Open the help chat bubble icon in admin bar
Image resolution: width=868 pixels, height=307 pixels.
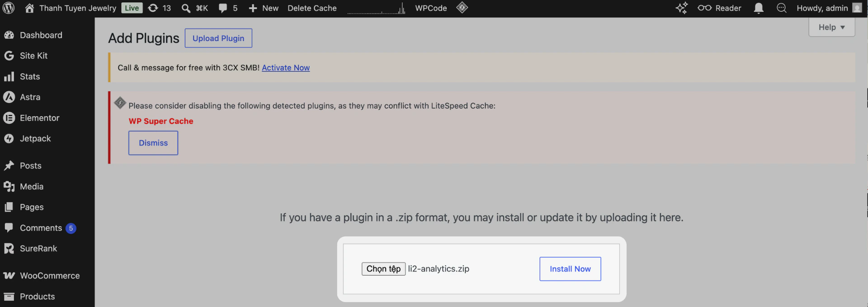click(781, 8)
